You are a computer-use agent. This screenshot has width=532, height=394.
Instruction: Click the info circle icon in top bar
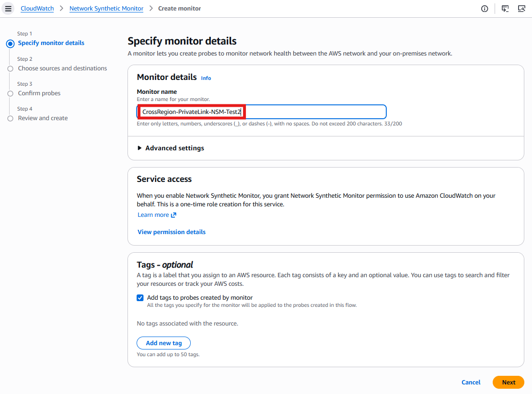click(x=485, y=8)
